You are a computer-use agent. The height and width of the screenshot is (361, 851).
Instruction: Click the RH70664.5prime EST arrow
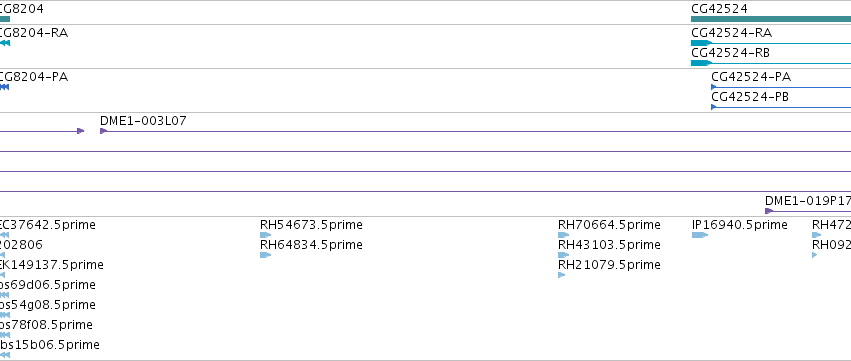pyautogui.click(x=563, y=235)
